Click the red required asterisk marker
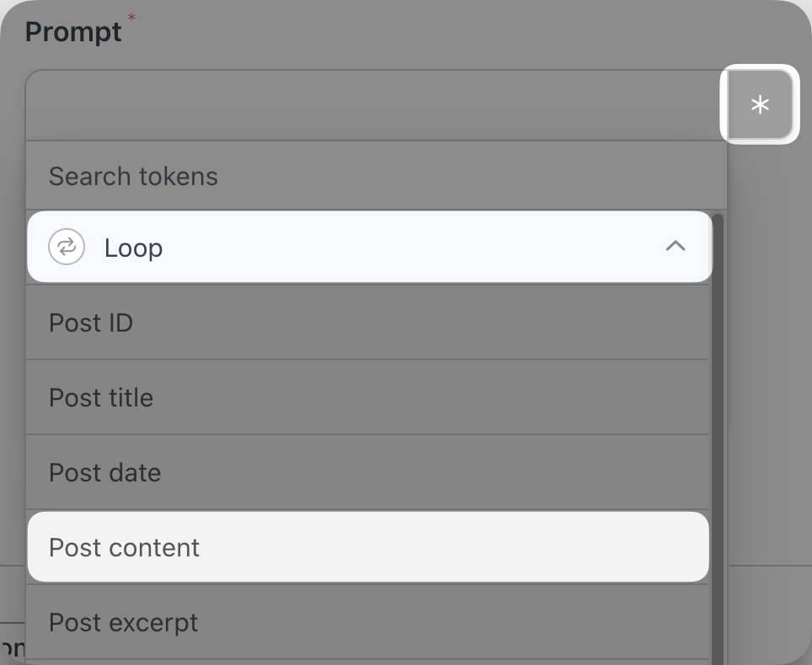 click(131, 18)
